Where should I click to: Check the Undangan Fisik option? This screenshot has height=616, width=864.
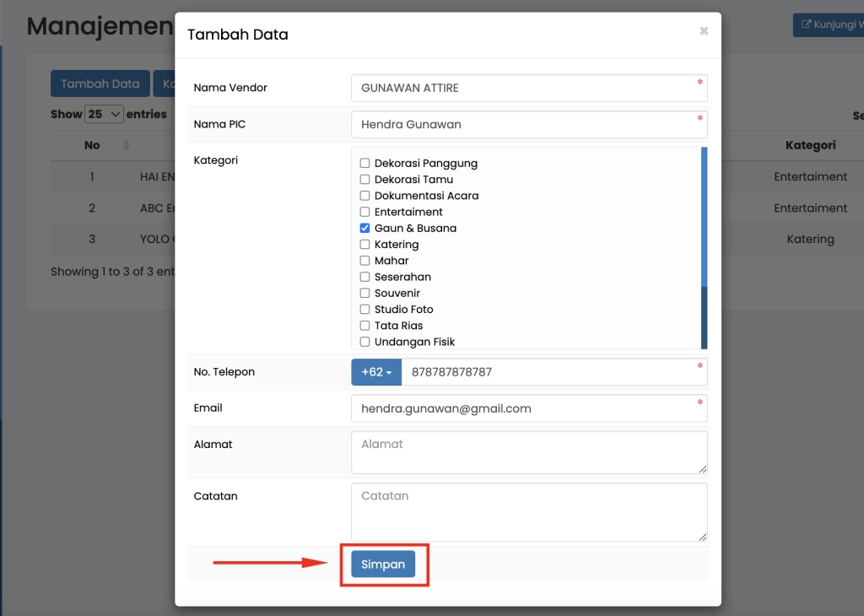[365, 342]
